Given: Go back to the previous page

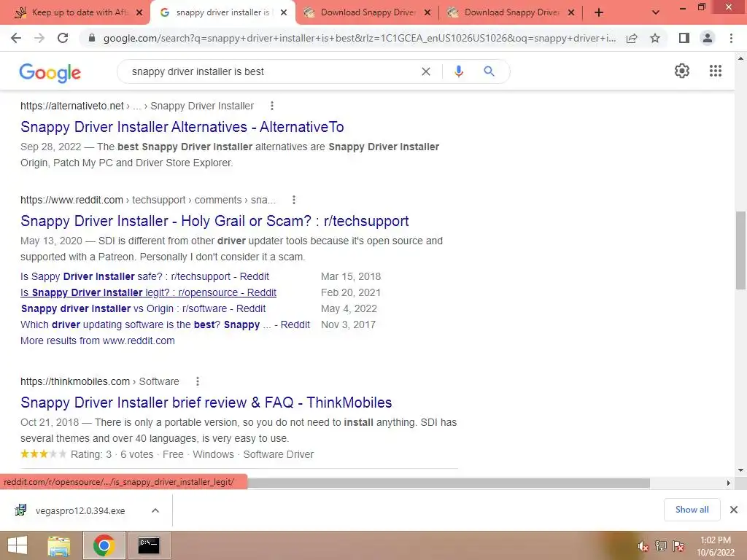Looking at the screenshot, I should click(x=16, y=38).
